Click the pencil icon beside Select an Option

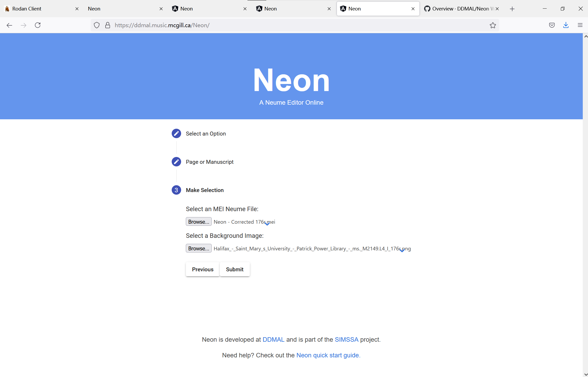click(176, 133)
